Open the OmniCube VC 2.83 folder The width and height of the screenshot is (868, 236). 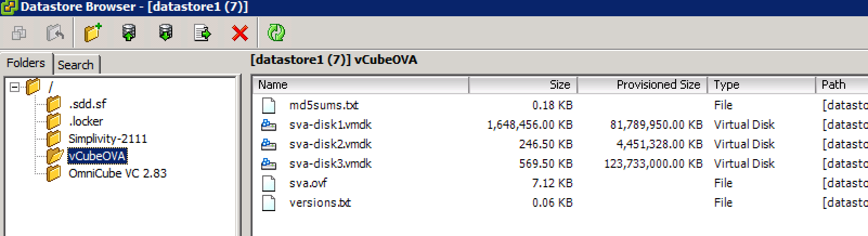(118, 173)
